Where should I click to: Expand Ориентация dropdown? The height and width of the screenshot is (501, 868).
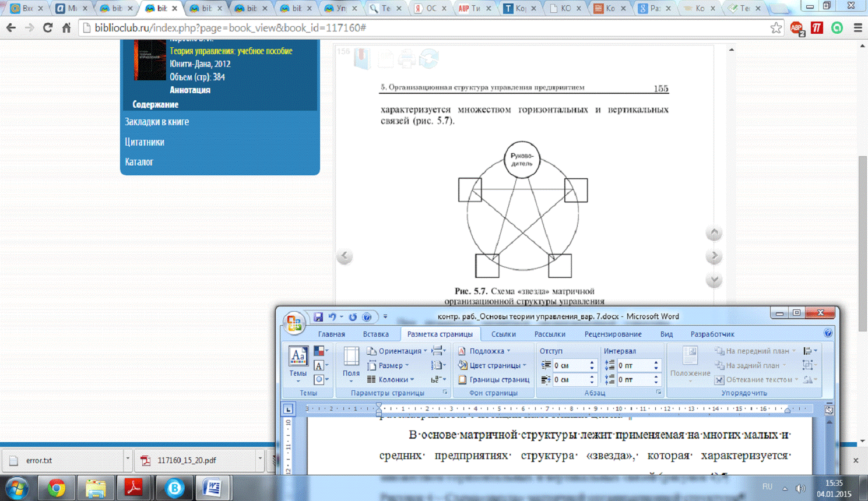click(399, 351)
